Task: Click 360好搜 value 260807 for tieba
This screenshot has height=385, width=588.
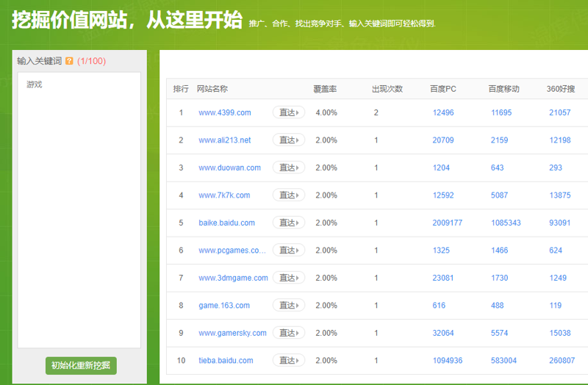Action: point(562,361)
